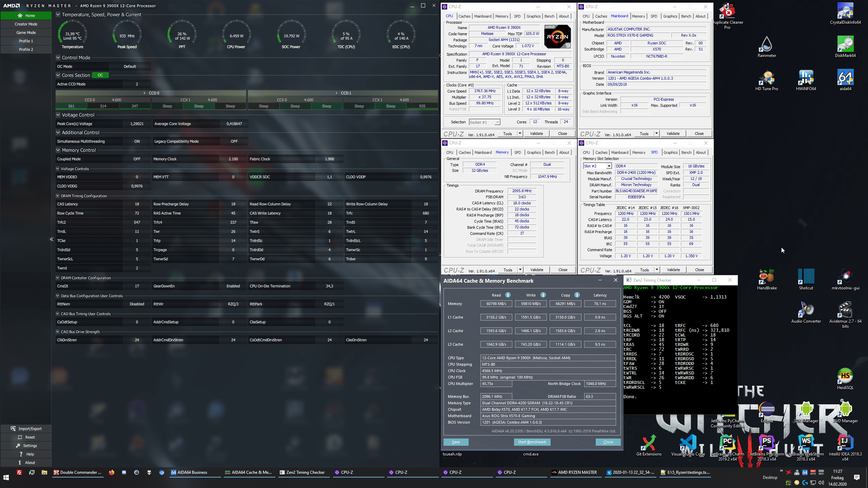The height and width of the screenshot is (488, 868).
Task: Select the Audio Converter desktop icon
Action: [x=806, y=312]
